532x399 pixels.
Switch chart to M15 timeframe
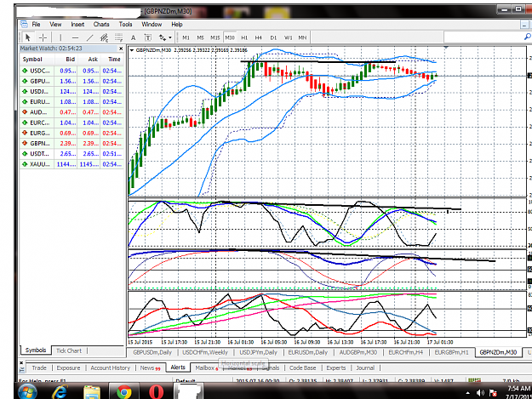coord(215,37)
